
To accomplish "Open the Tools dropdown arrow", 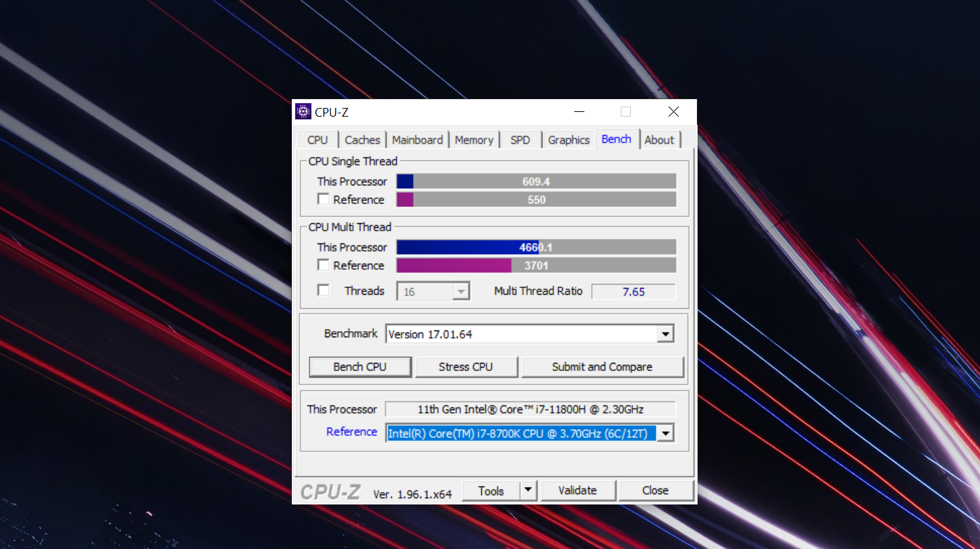I will (528, 490).
